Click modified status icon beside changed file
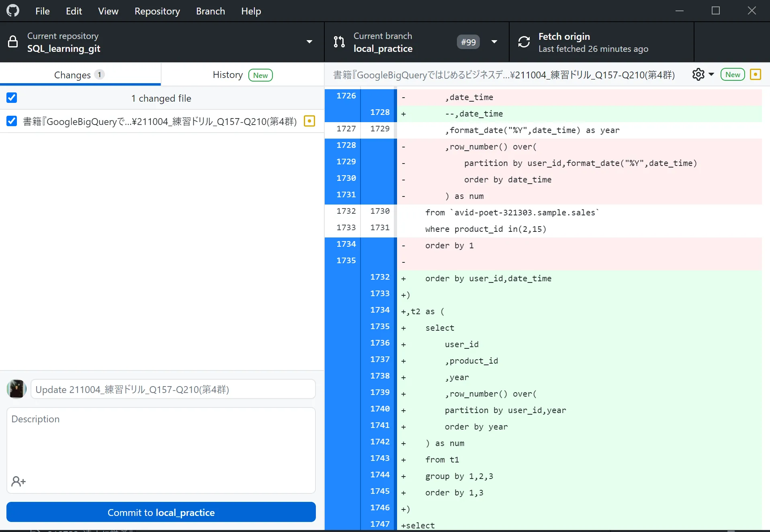The image size is (770, 532). pos(309,121)
